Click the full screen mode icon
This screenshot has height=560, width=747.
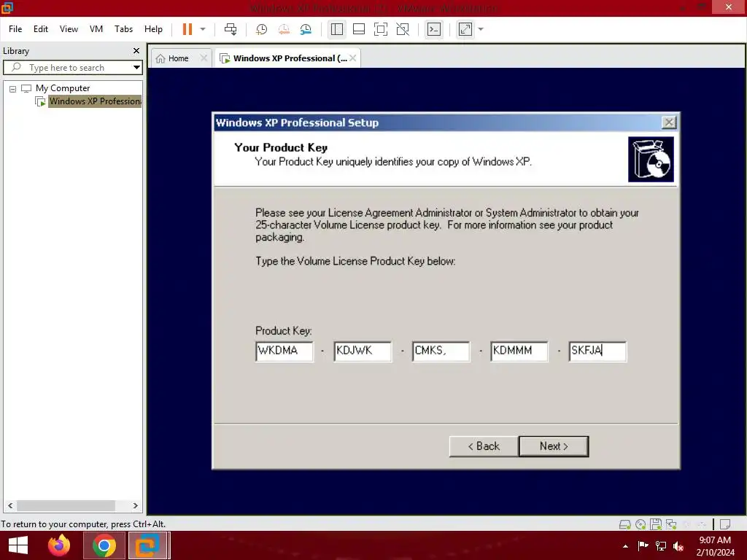381,29
